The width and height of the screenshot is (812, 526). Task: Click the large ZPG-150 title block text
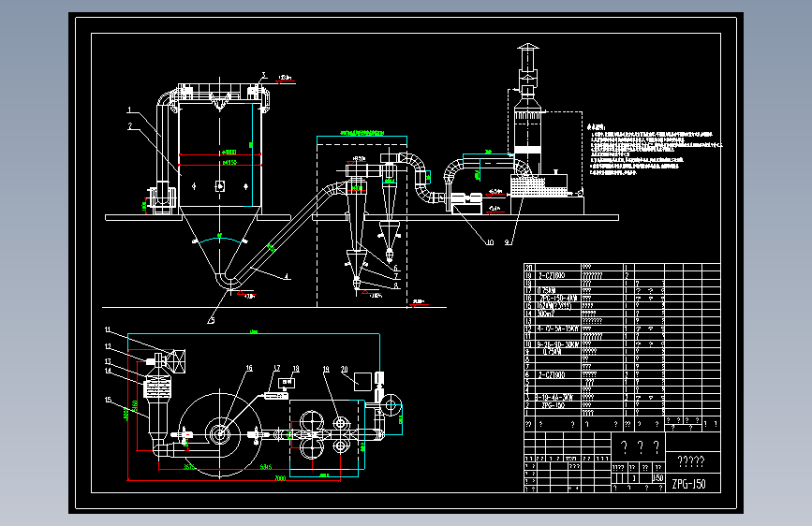pos(688,484)
